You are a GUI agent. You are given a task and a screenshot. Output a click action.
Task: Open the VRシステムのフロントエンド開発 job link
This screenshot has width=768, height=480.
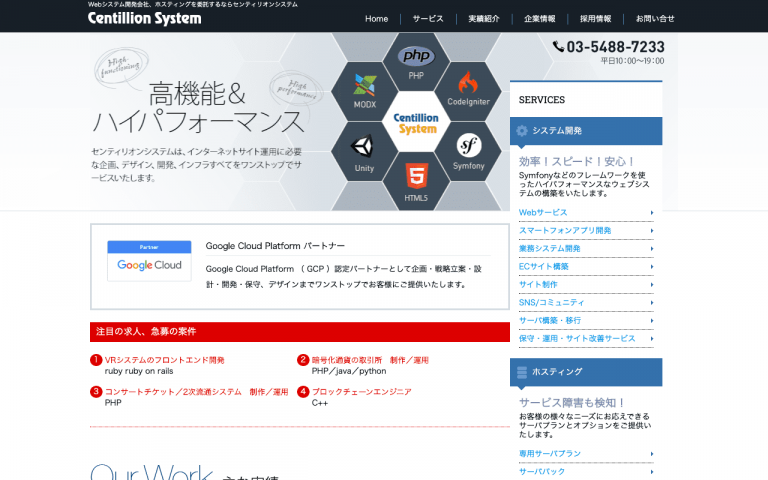point(164,360)
